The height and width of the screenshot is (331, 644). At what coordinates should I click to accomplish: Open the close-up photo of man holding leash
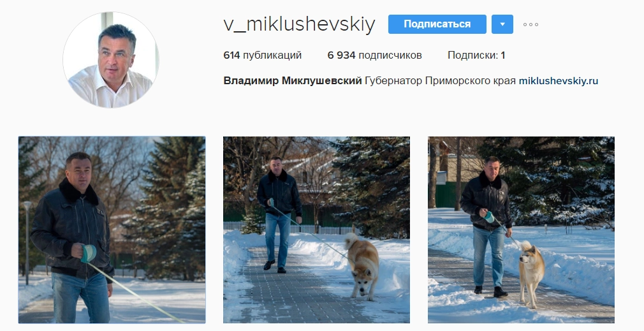click(x=112, y=230)
